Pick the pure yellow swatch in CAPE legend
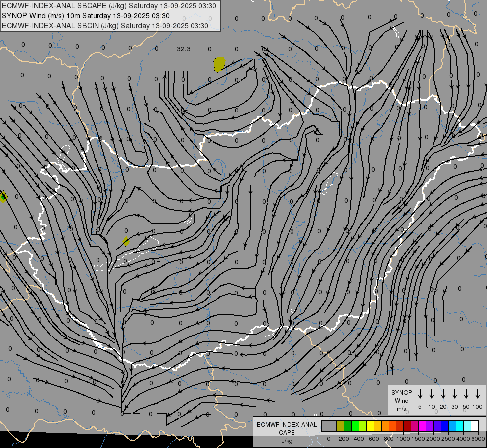The width and height of the screenshot is (487, 448). pos(370,426)
